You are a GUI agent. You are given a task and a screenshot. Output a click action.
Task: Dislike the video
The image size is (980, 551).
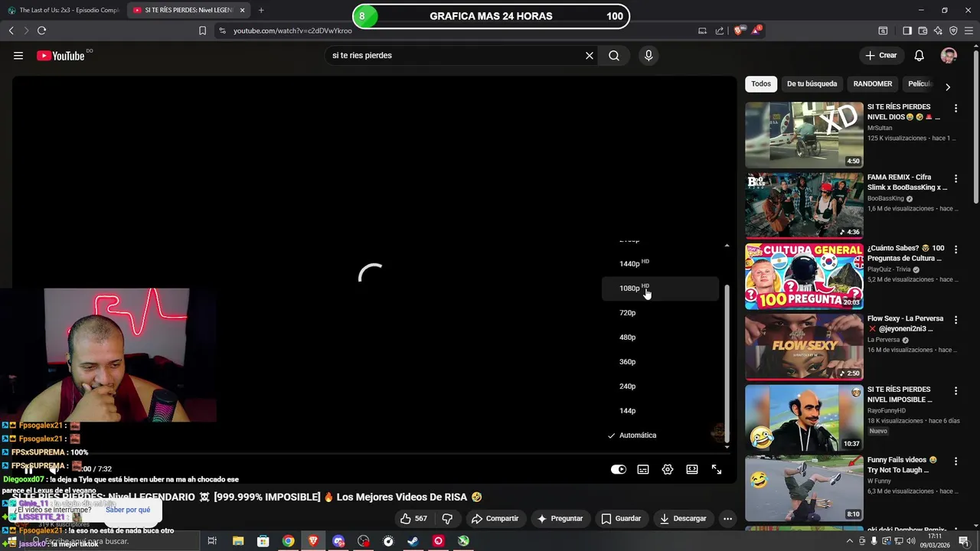point(447,518)
